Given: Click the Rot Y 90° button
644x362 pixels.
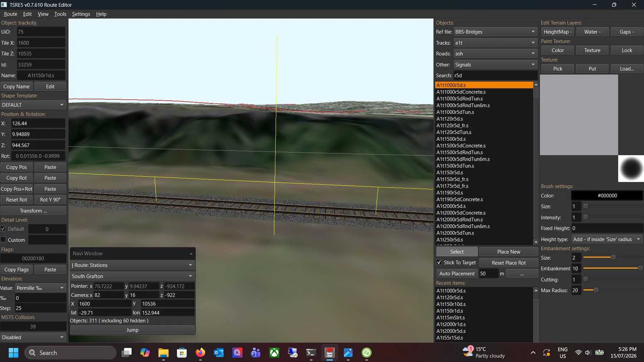Looking at the screenshot, I should coord(50,200).
